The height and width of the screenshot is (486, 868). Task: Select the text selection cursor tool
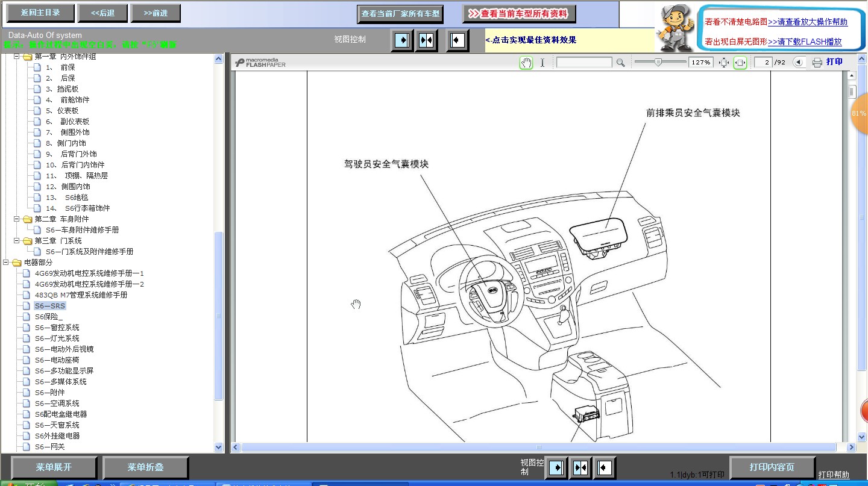542,62
